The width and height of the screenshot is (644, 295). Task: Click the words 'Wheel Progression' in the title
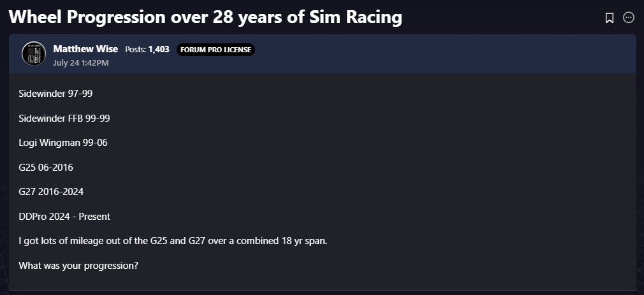tap(87, 18)
